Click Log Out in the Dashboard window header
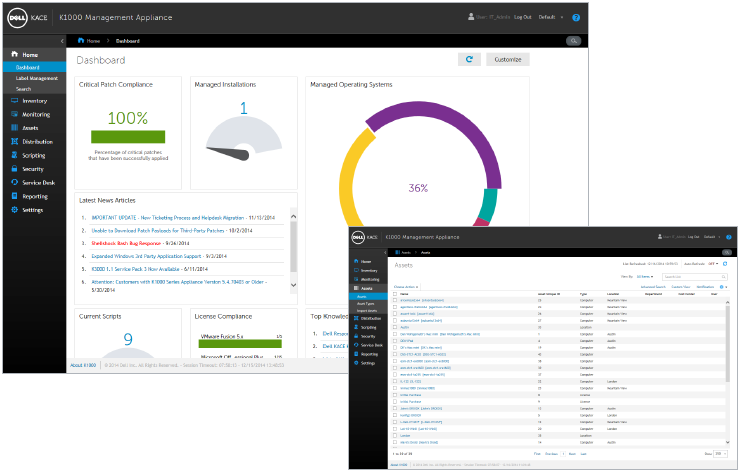 (522, 17)
